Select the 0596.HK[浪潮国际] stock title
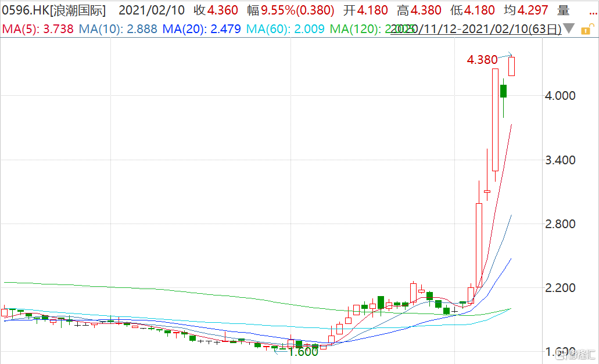The height and width of the screenshot is (364, 599). [53, 10]
